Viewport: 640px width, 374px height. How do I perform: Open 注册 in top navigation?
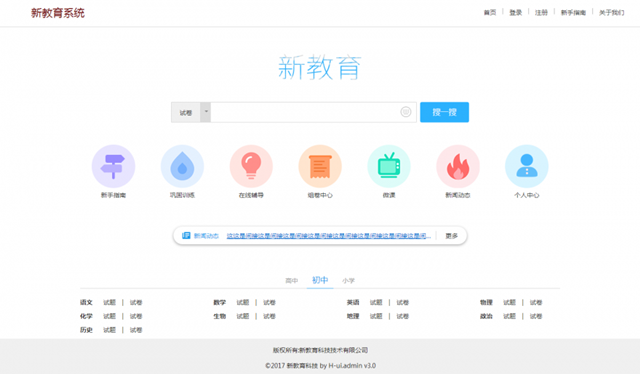pyautogui.click(x=541, y=13)
